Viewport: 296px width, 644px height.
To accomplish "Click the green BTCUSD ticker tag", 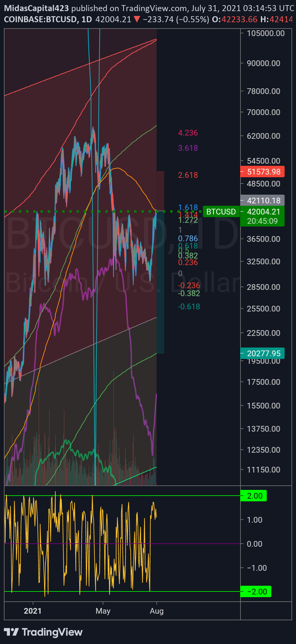I will coord(221,212).
